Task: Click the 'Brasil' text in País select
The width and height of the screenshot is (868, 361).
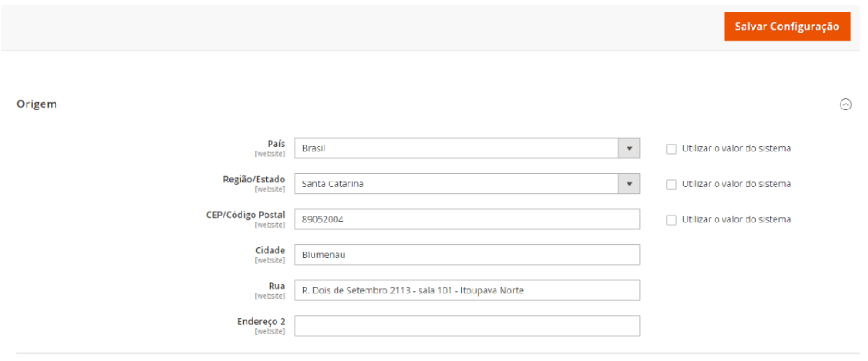Action: click(314, 148)
